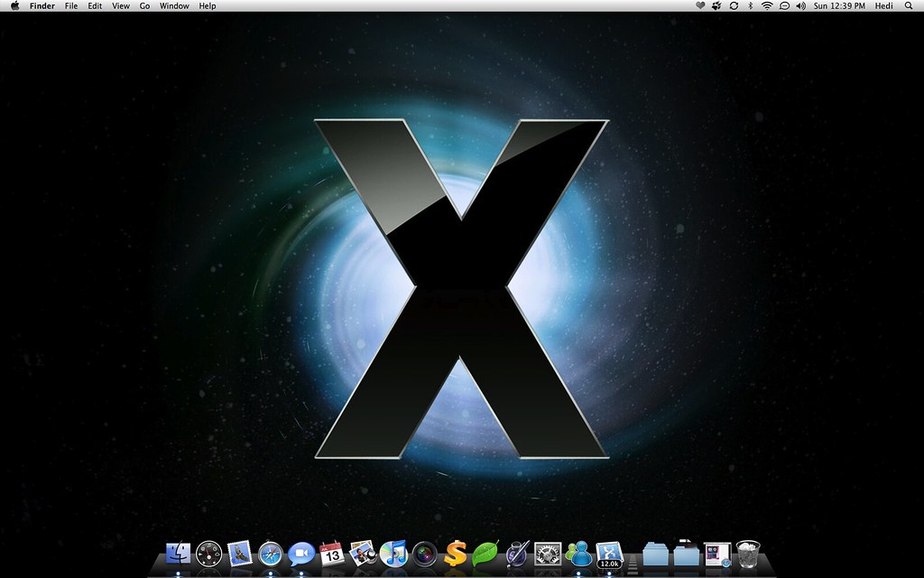Open the Finder menu

tap(42, 6)
